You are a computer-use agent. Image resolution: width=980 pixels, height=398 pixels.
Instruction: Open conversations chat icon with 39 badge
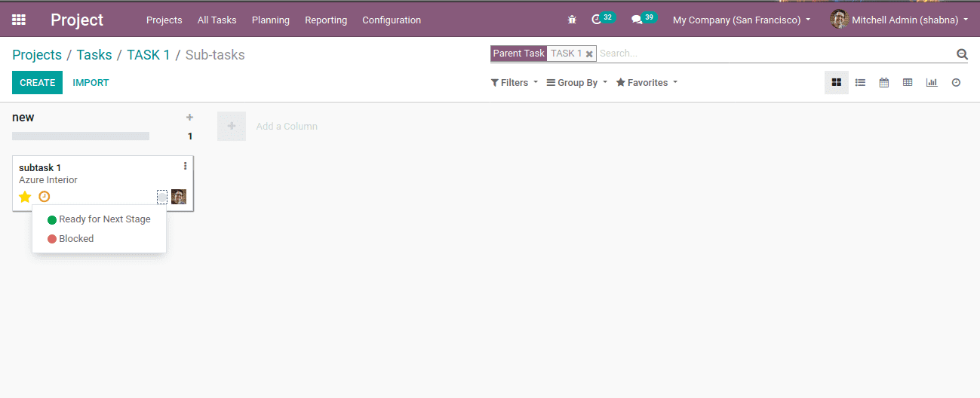(644, 19)
